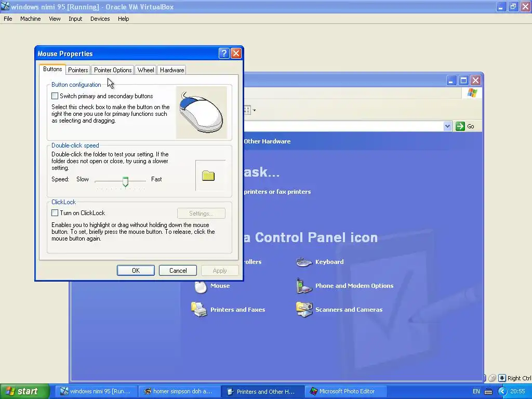Viewport: 532px width, 399px height.
Task: Click Cancel in Mouse Properties
Action: (178, 270)
